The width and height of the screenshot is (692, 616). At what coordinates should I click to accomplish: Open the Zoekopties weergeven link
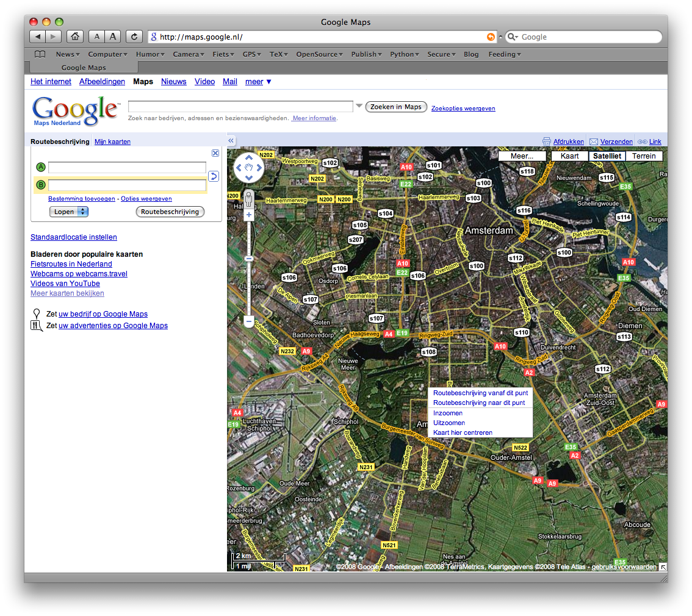[463, 109]
